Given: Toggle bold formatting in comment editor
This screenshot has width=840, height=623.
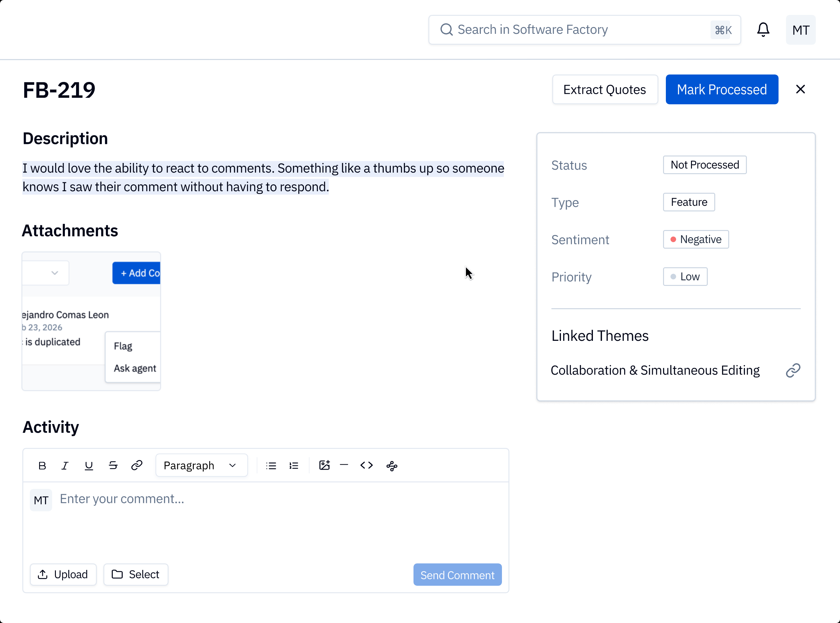Looking at the screenshot, I should click(x=42, y=465).
